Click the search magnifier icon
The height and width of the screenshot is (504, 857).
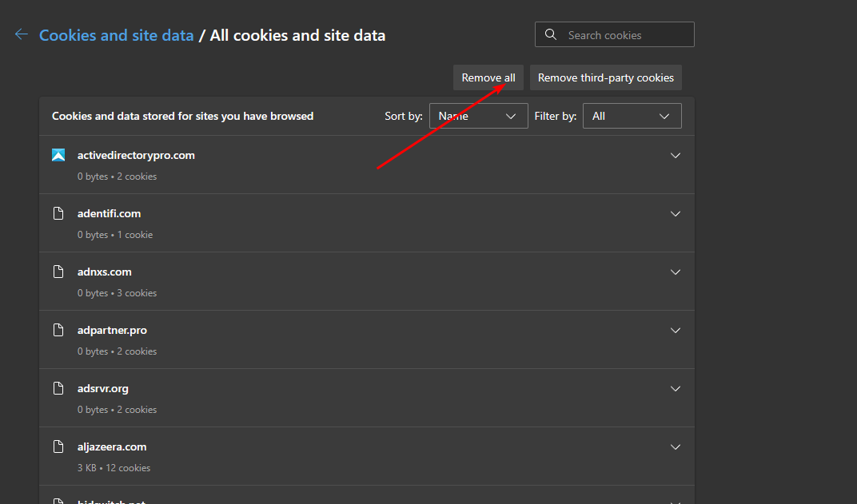pyautogui.click(x=550, y=34)
